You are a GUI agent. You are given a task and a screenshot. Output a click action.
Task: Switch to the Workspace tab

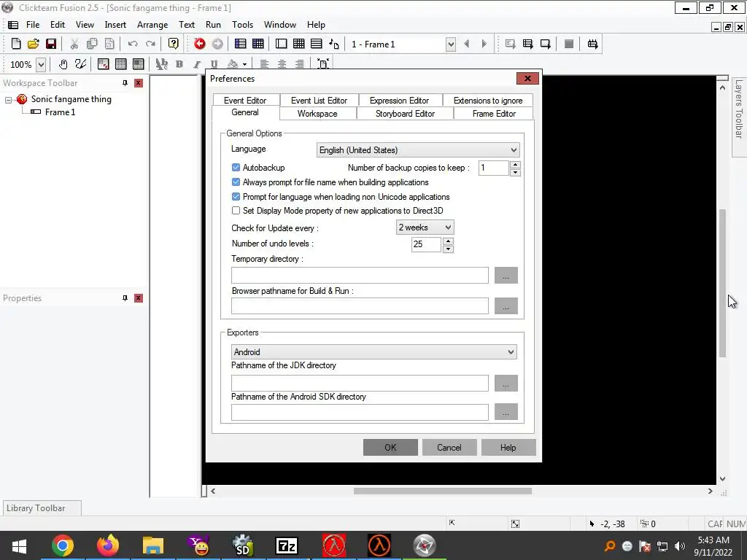[317, 113]
